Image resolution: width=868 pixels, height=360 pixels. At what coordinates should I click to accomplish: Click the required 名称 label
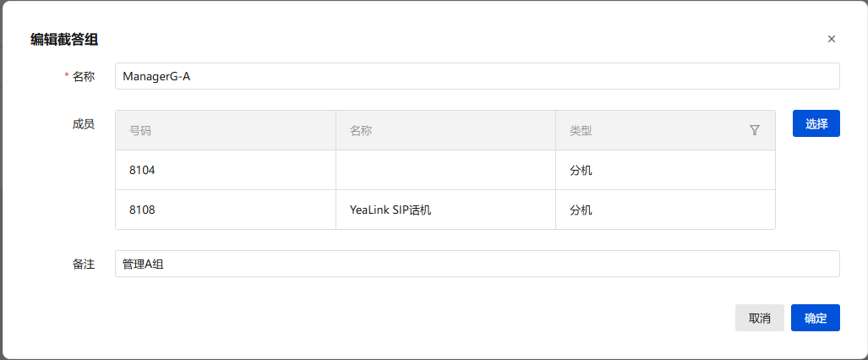84,76
